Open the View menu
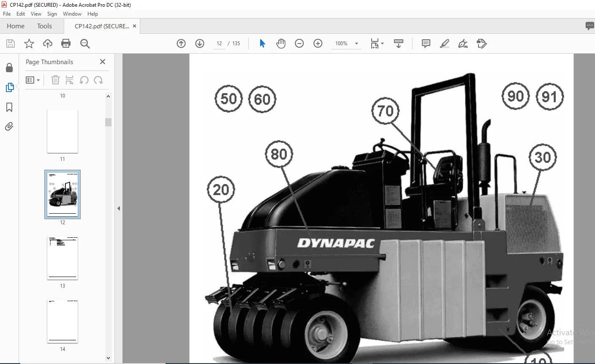 click(36, 14)
